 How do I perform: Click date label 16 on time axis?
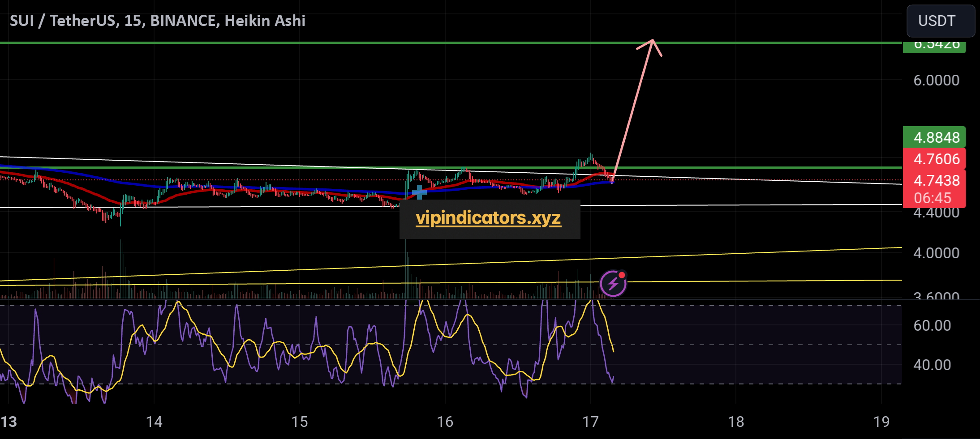coord(445,422)
